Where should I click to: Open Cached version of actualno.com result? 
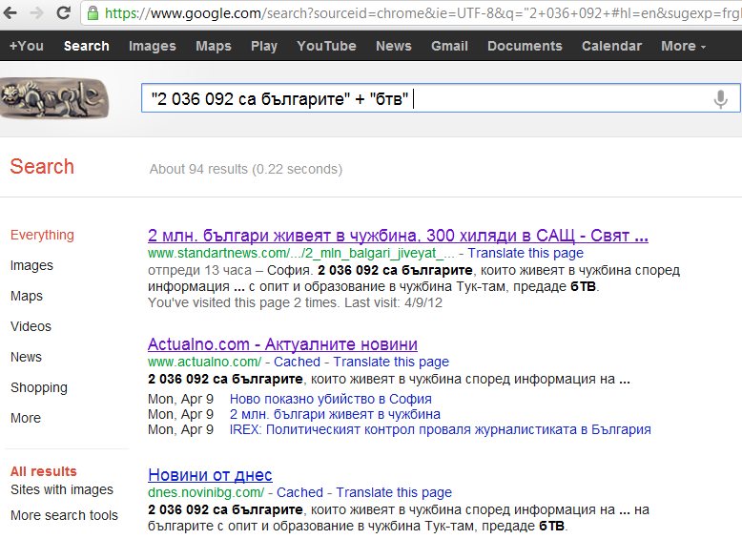tap(299, 362)
